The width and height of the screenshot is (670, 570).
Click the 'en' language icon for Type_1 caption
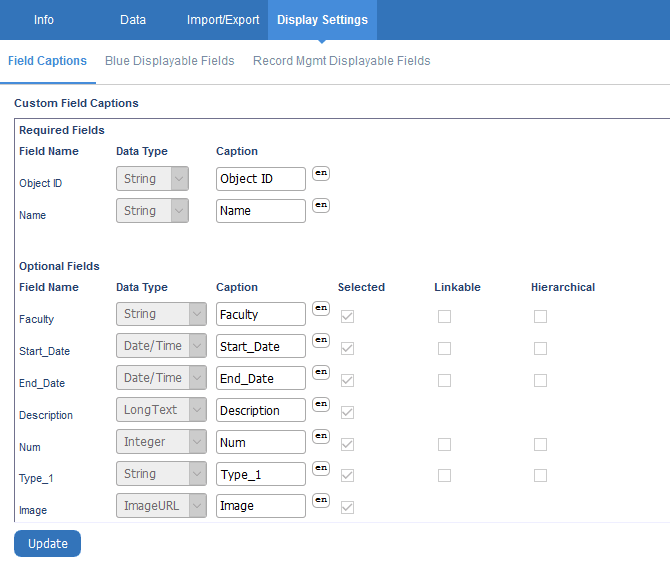click(321, 468)
